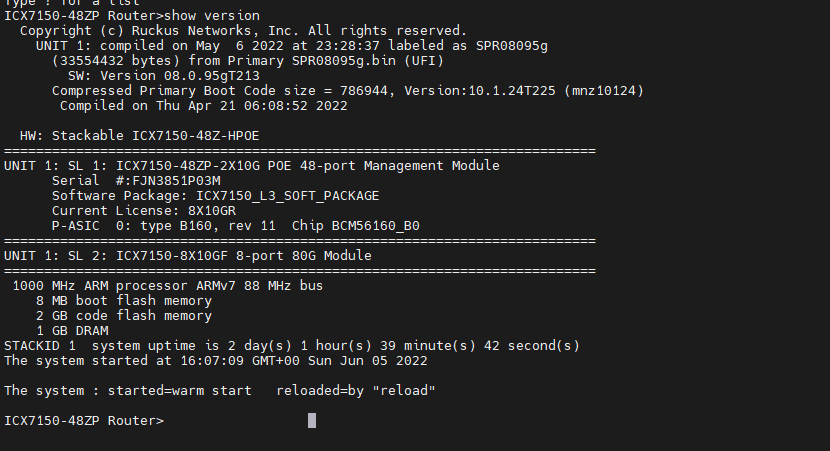The image size is (830, 451).
Task: Click the "2 GB code flash memory" line
Action: tap(124, 316)
